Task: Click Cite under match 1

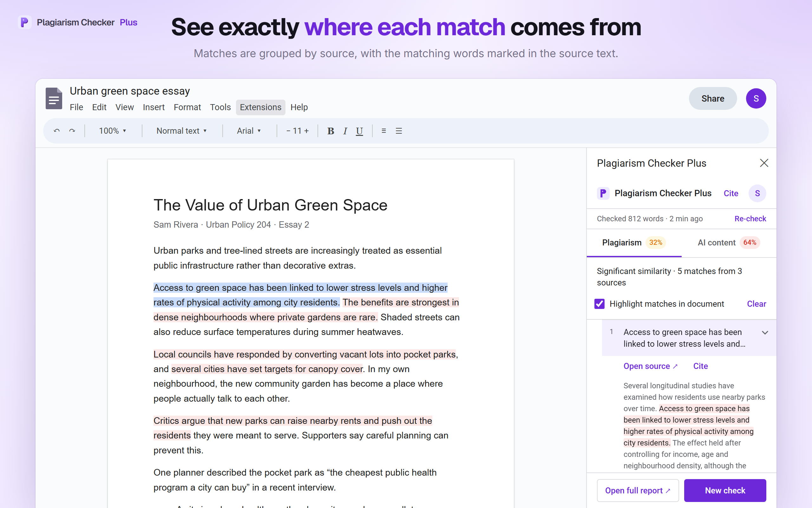Action: [x=701, y=366]
